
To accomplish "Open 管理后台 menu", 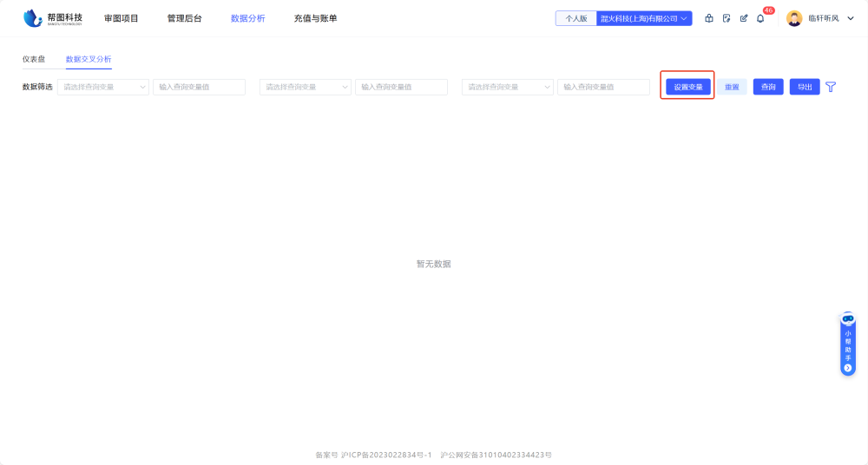I will (x=184, y=18).
